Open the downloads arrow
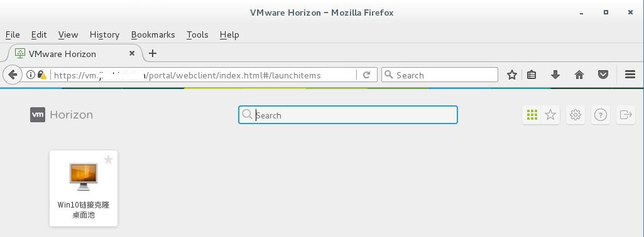Image resolution: width=644 pixels, height=237 pixels. click(555, 75)
